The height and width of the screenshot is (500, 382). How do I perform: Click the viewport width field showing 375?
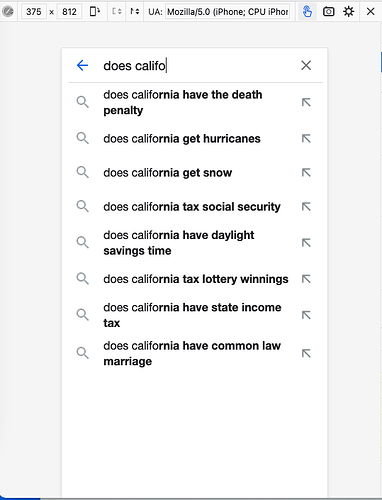click(x=34, y=12)
